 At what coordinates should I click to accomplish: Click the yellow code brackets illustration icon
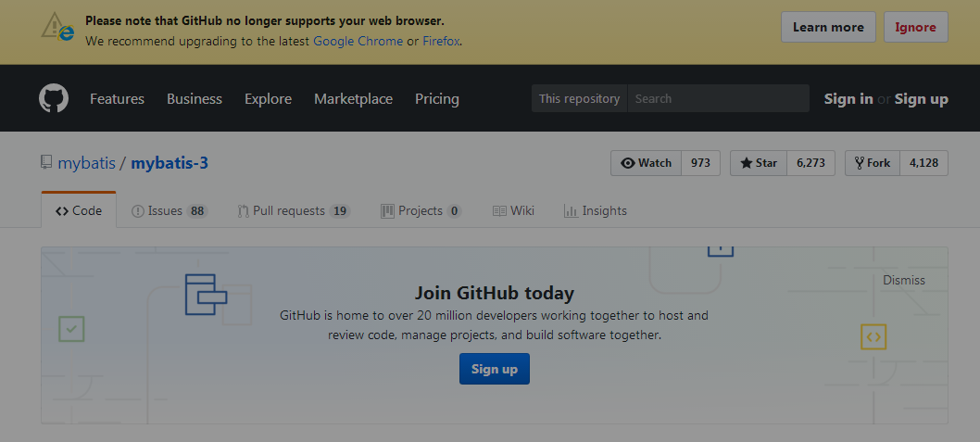coord(873,336)
